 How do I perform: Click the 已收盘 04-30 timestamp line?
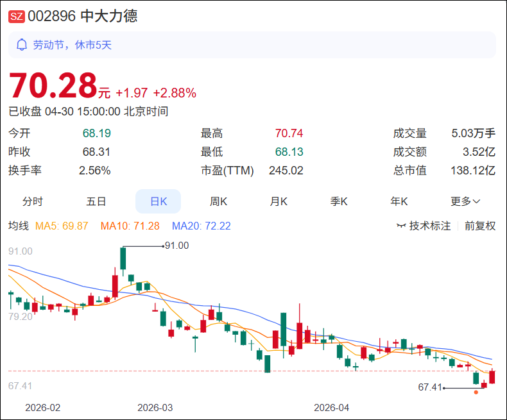[89, 112]
